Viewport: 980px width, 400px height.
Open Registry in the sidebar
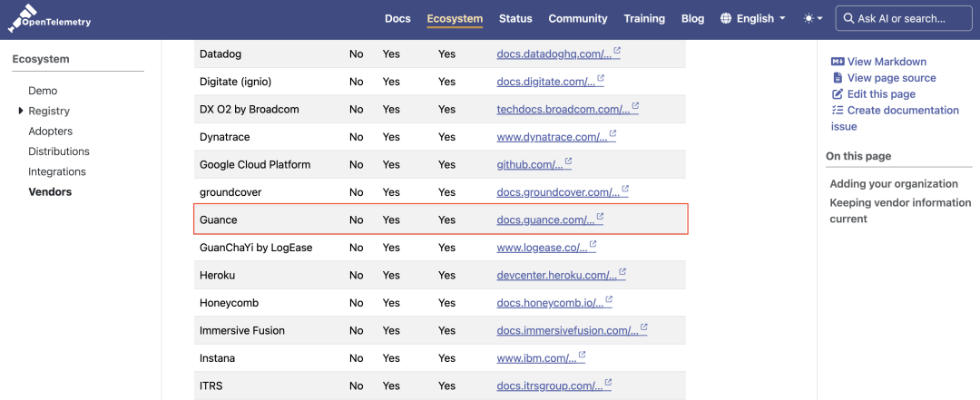pos(49,112)
